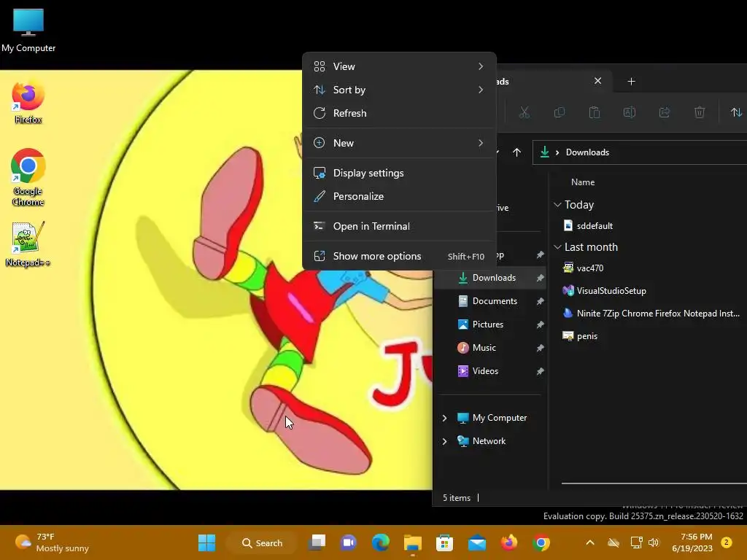This screenshot has width=747, height=560.
Task: Open the Chat app from the taskbar
Action: (348, 542)
